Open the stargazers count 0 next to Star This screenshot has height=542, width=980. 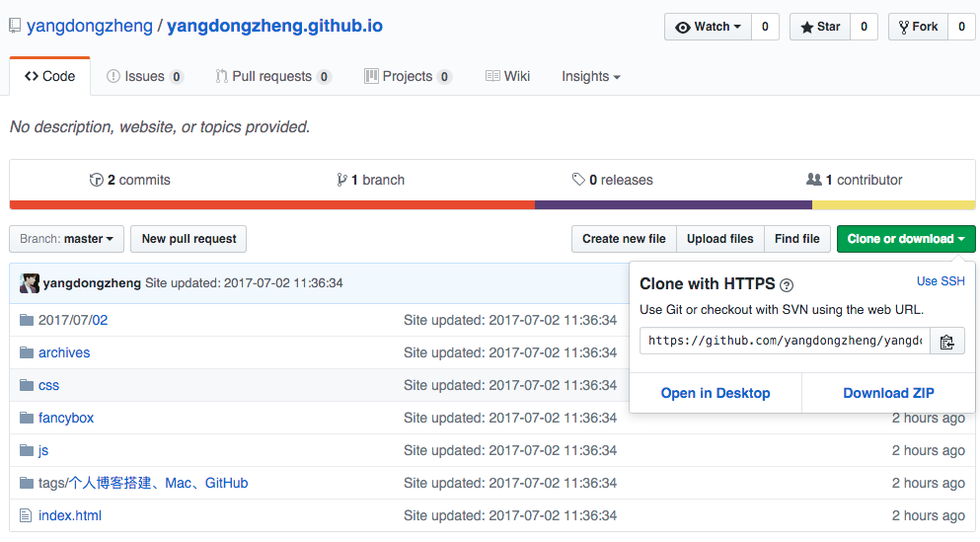(x=864, y=27)
